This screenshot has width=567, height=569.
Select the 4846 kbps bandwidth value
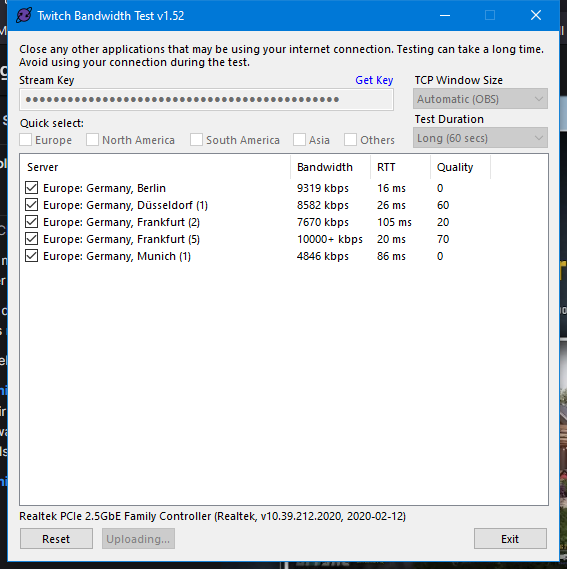323,256
